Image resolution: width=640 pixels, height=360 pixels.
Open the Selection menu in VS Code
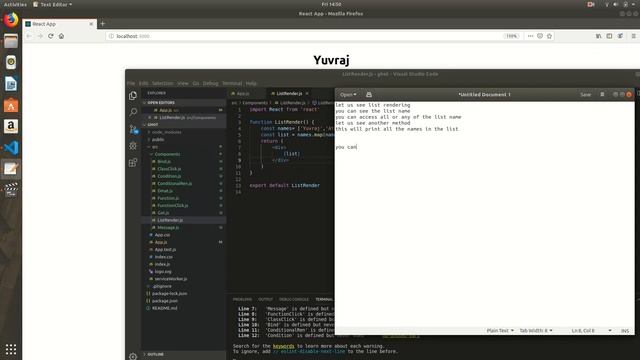162,83
